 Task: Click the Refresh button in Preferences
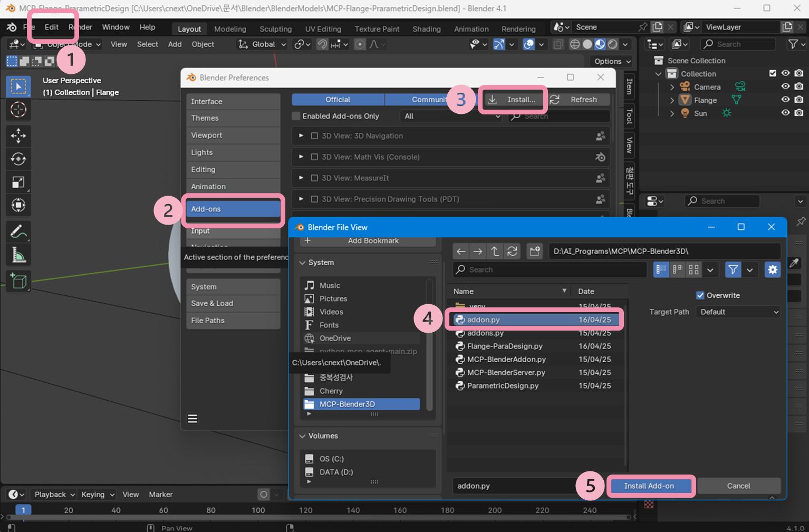[578, 100]
